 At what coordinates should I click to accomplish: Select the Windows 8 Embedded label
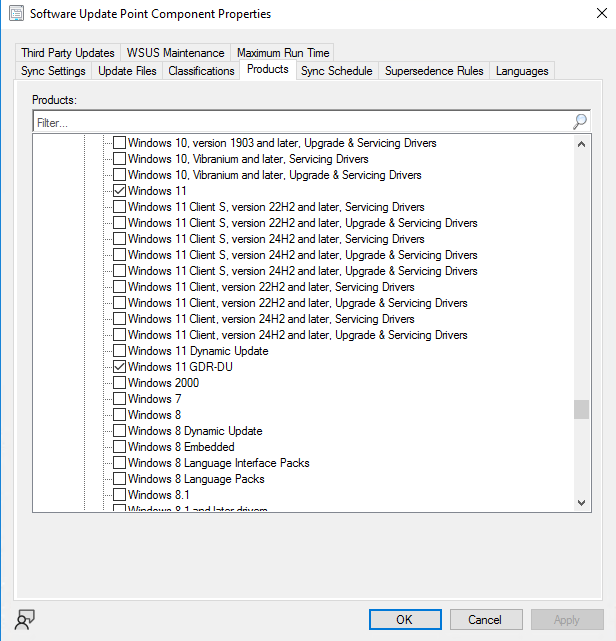coord(181,447)
